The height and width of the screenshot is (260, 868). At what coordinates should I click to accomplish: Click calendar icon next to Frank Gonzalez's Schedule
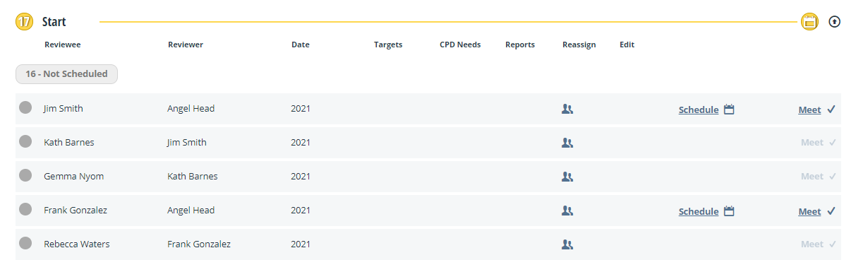(x=730, y=211)
